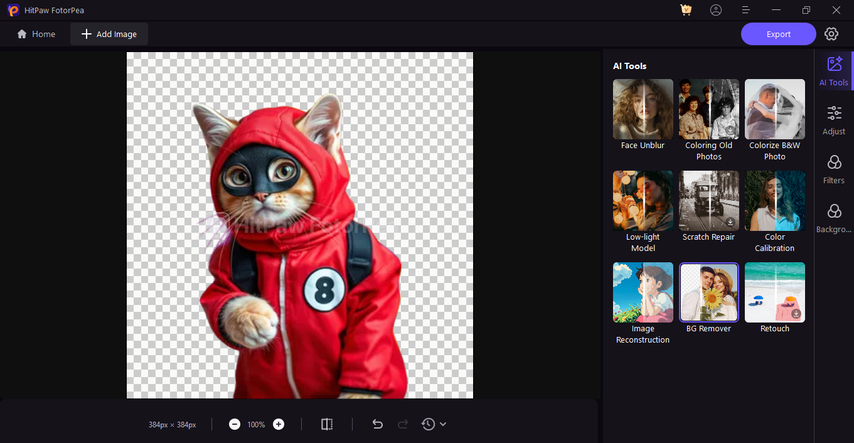Click the HitPaw FotorPea app logo
Viewport: 854px width, 443px height.
click(13, 10)
